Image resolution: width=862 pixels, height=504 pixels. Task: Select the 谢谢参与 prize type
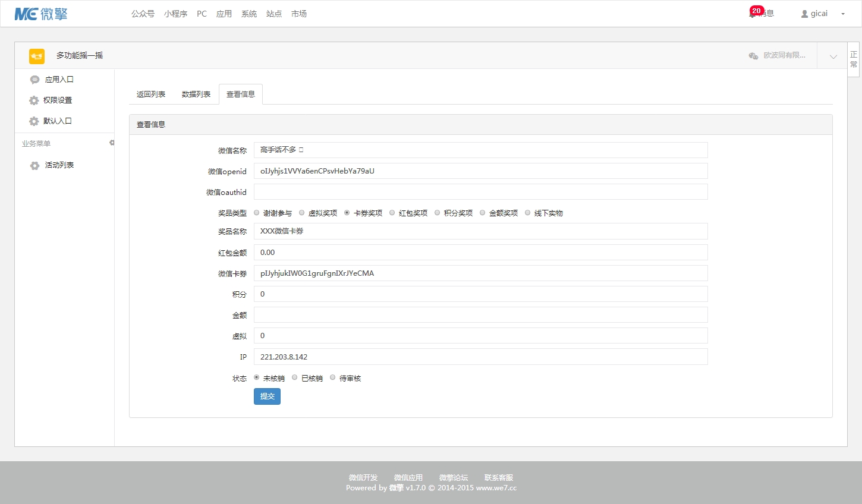pos(257,213)
